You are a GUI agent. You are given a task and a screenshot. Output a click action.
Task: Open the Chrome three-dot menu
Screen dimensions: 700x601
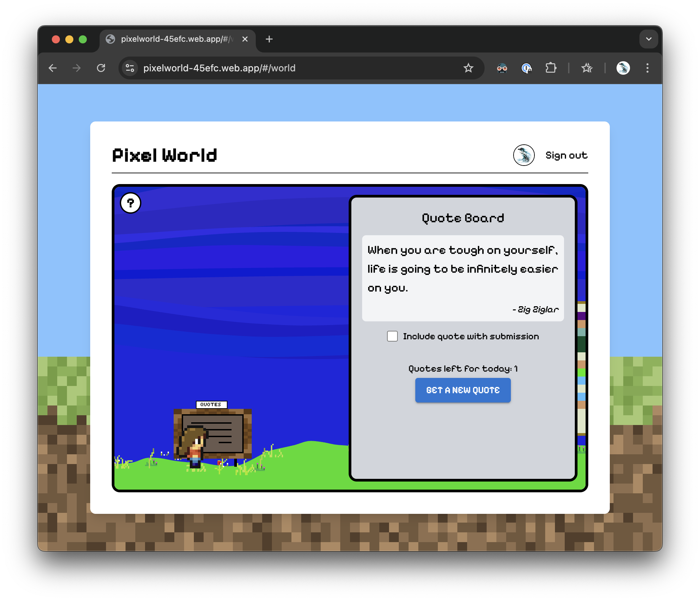pos(647,68)
